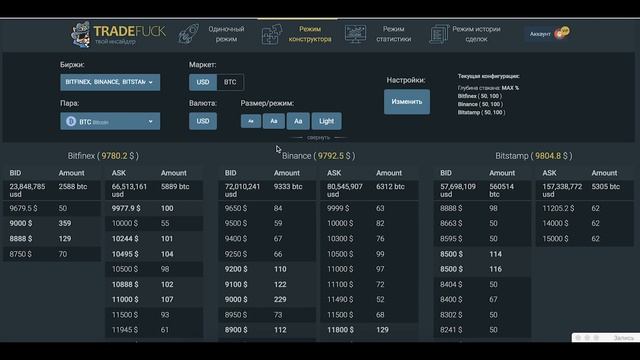Viewport: 640px width, 360px height.
Task: Select BTC market toggle
Action: click(230, 82)
